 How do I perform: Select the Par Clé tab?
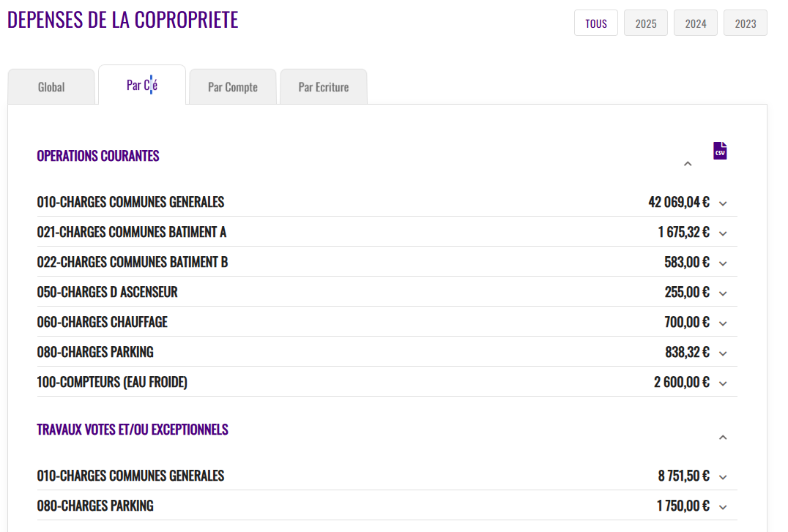(x=142, y=86)
